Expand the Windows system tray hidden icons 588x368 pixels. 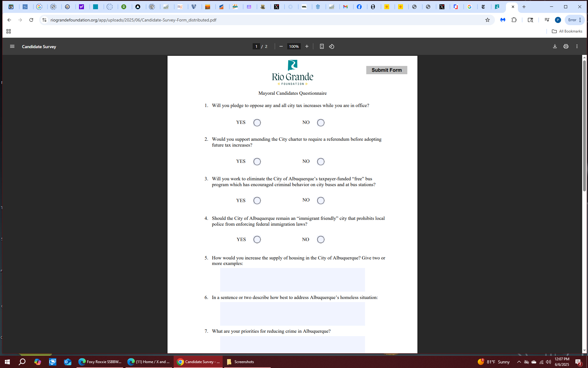(519, 362)
